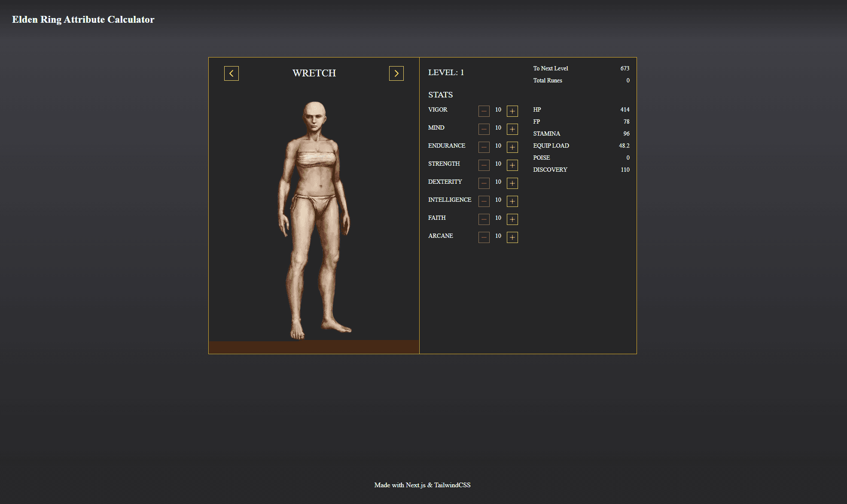Increase Intelligence with the plus button
The height and width of the screenshot is (504, 847).
click(x=512, y=201)
